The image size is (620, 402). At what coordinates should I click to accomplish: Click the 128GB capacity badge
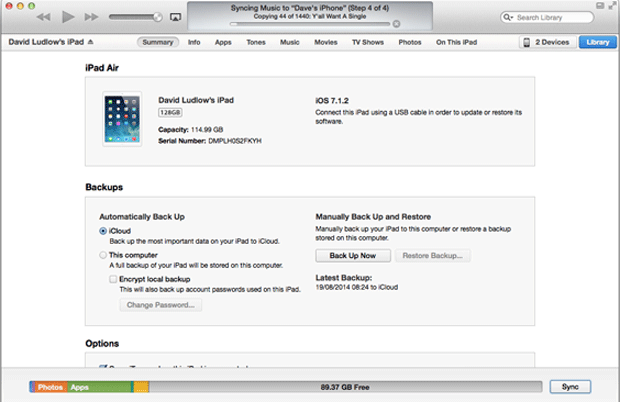170,113
